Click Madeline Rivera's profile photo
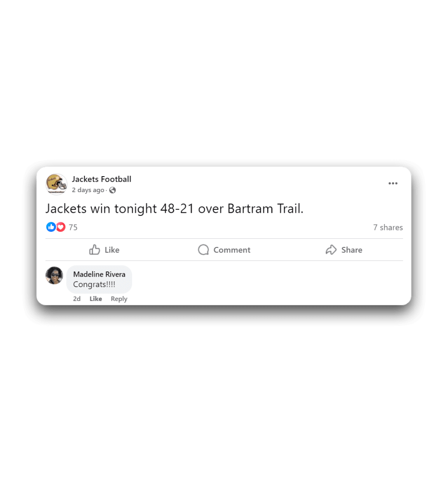This screenshot has width=448, height=501. (54, 275)
